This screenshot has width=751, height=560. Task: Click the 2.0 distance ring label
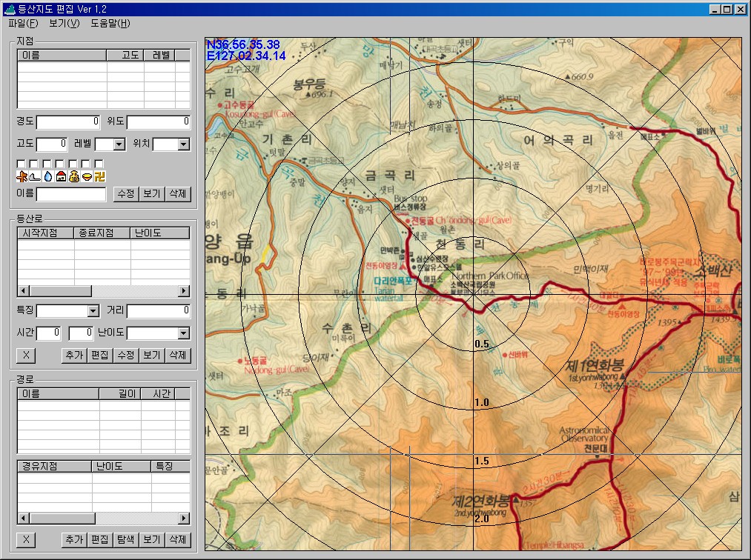click(481, 519)
